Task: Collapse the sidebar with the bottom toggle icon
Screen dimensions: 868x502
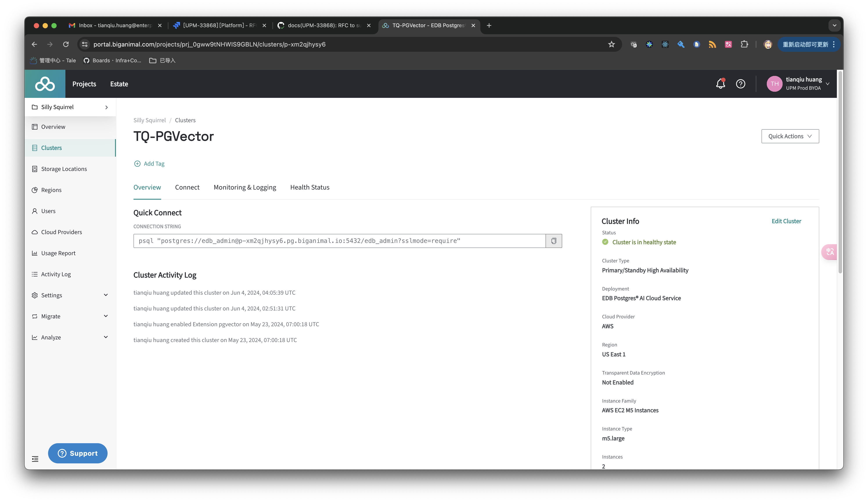Action: (35, 459)
